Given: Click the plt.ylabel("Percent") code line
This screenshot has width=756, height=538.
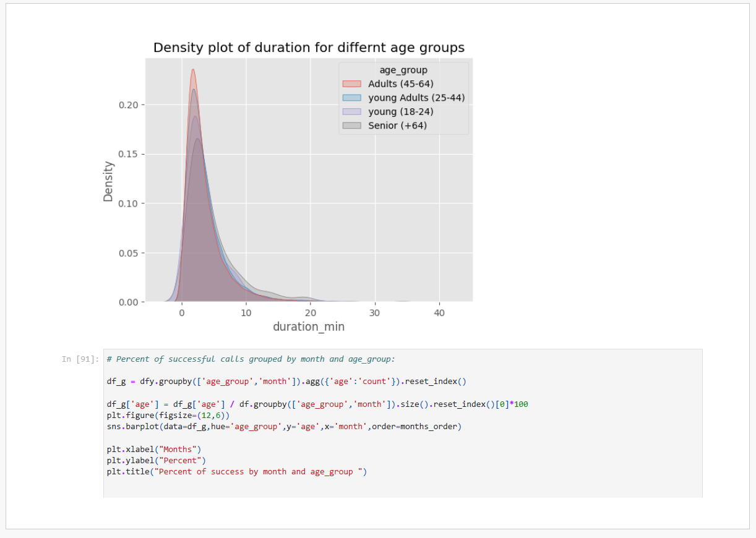Looking at the screenshot, I should click(156, 460).
